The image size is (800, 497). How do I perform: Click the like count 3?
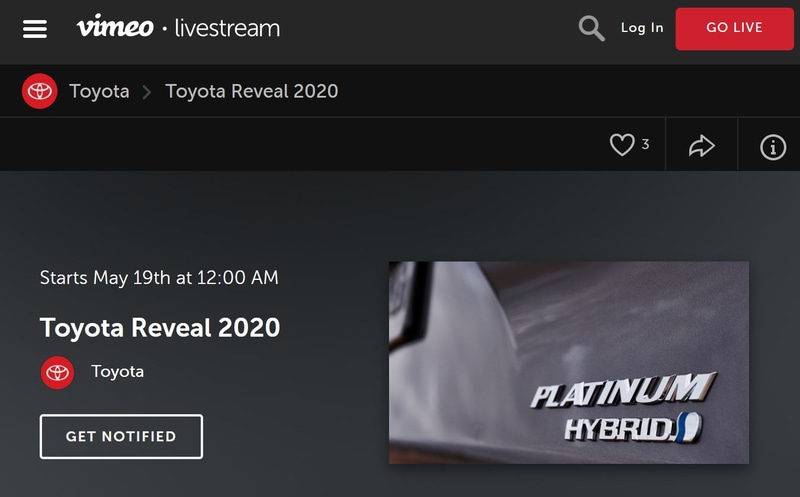645,144
